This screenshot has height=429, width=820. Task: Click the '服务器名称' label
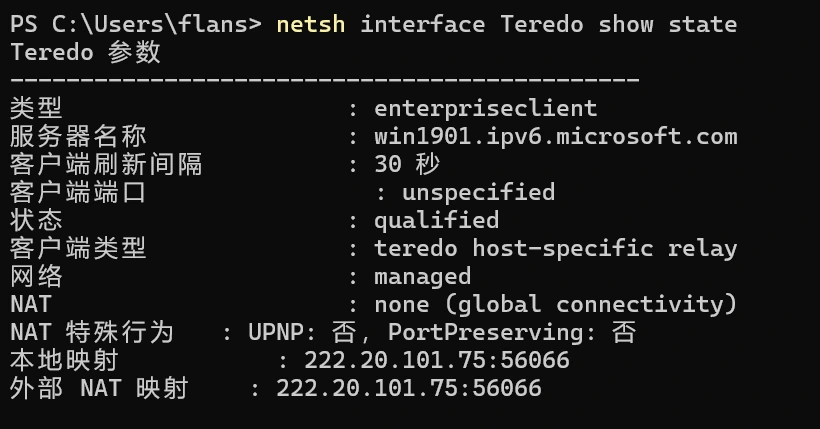tap(78, 136)
